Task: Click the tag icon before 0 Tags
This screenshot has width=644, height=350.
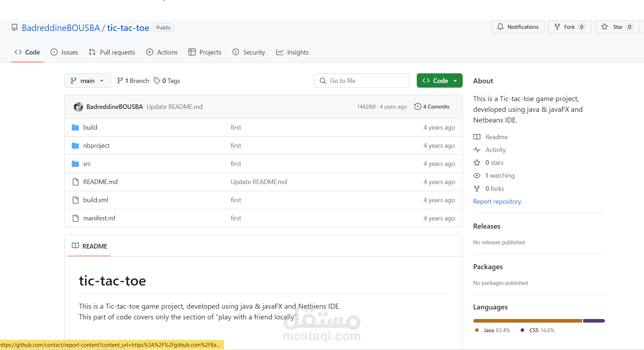Action: (x=157, y=81)
